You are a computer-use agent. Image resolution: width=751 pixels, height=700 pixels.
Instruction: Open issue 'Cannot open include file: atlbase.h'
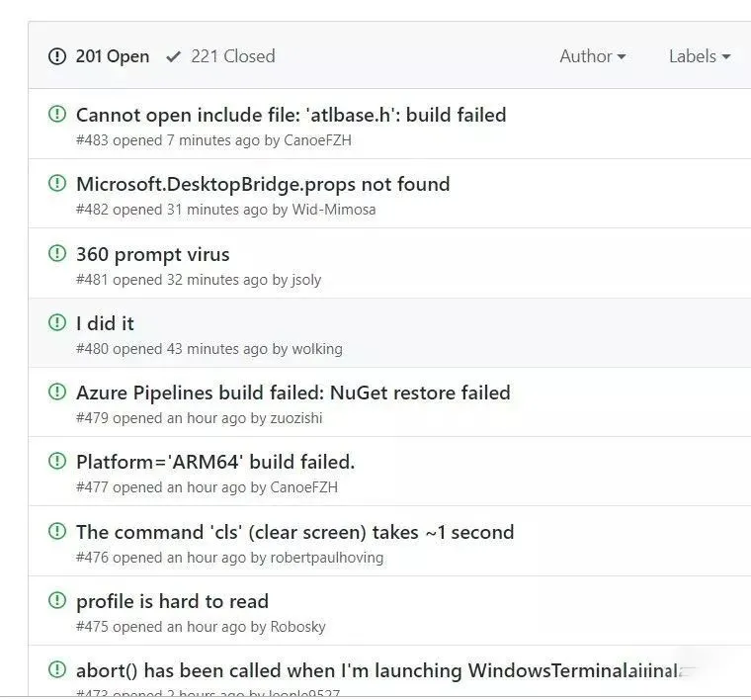click(292, 115)
